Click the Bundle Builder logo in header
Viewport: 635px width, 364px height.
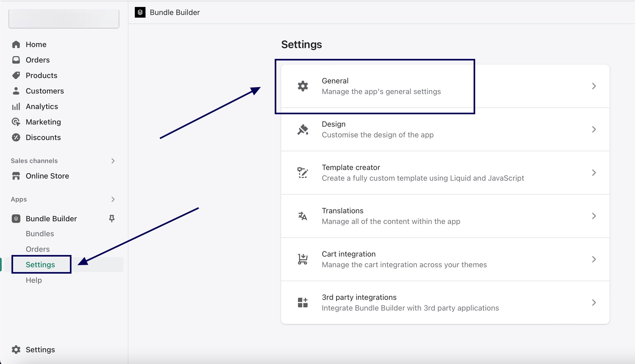point(140,12)
